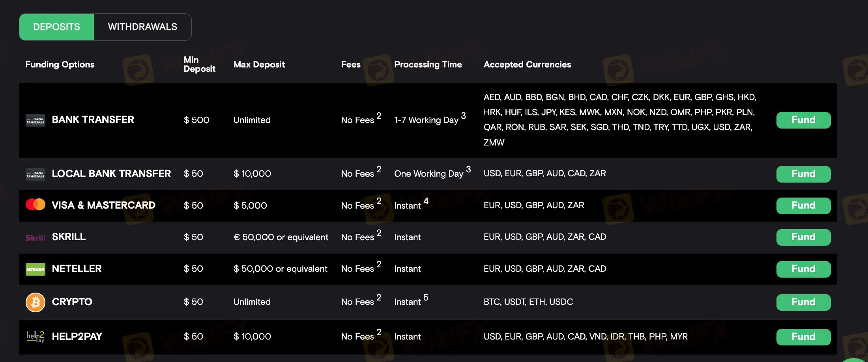Fund using Visa & Mastercard
Image resolution: width=868 pixels, height=362 pixels.
[x=803, y=205]
